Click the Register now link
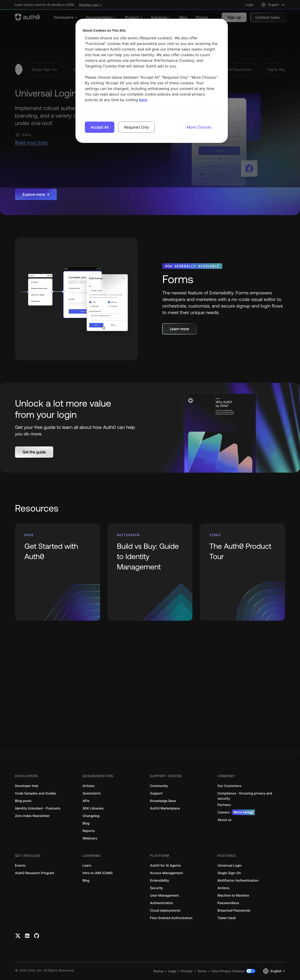The image size is (300, 980). pyautogui.click(x=90, y=5)
